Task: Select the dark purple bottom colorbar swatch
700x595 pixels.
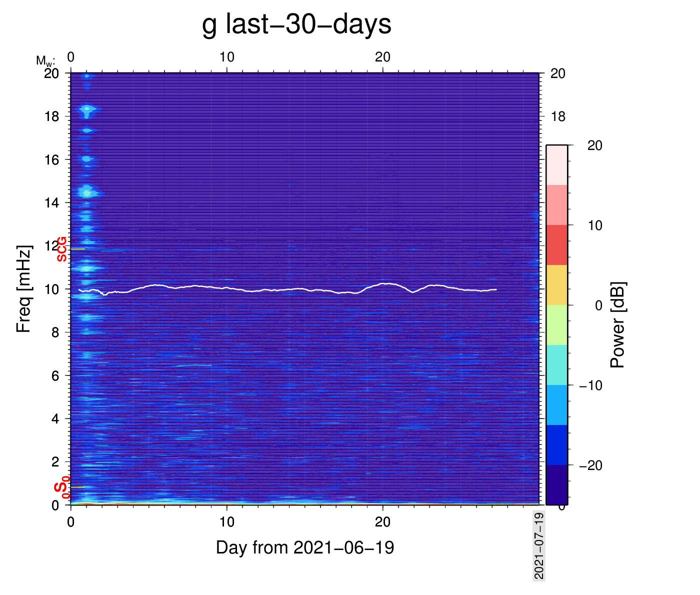Action: click(x=556, y=484)
